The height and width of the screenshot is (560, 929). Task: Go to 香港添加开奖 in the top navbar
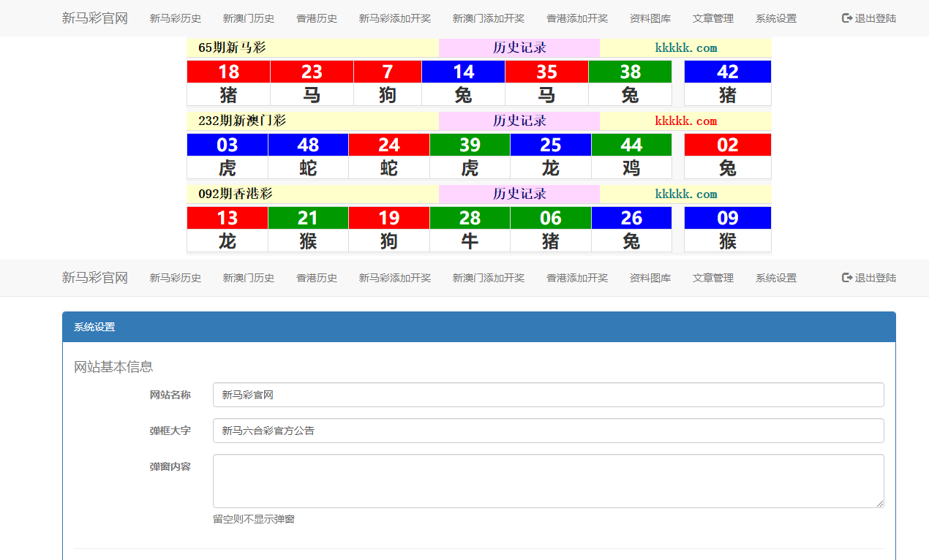coord(577,18)
